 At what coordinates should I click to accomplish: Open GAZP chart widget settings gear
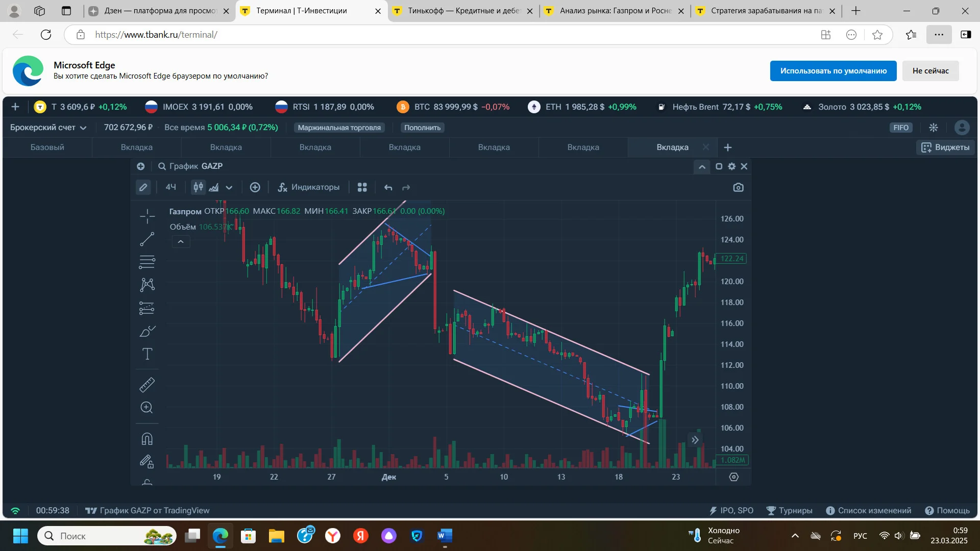pos(731,166)
